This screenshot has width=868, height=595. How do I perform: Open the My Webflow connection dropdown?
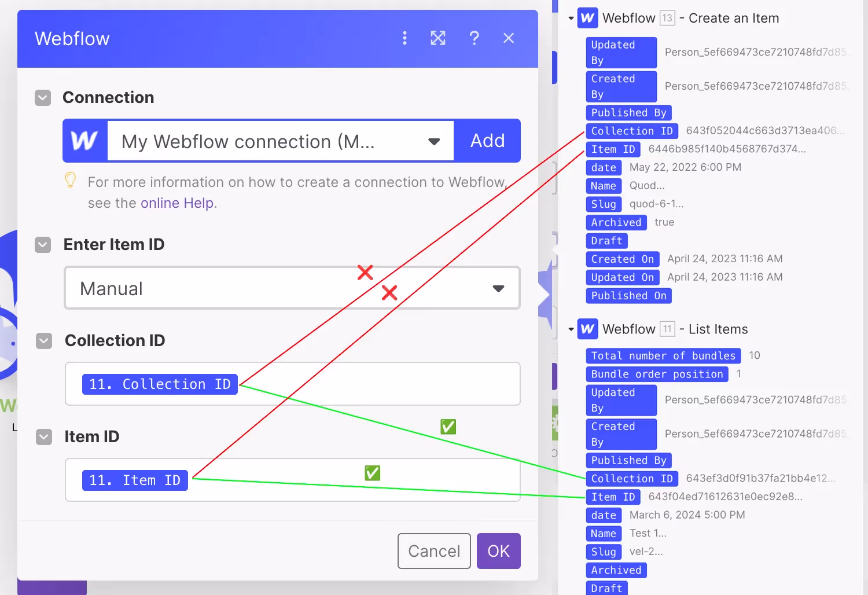click(x=281, y=141)
